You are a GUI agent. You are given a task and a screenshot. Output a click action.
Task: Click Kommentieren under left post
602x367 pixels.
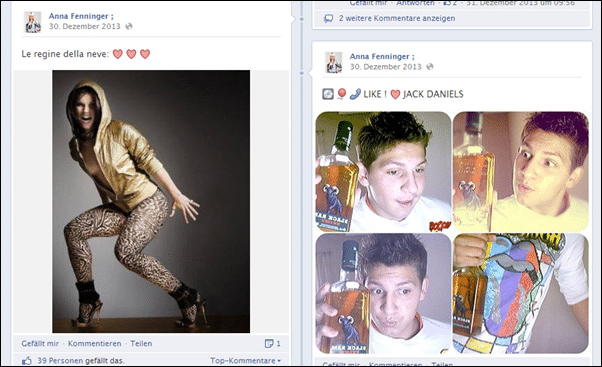(x=94, y=344)
